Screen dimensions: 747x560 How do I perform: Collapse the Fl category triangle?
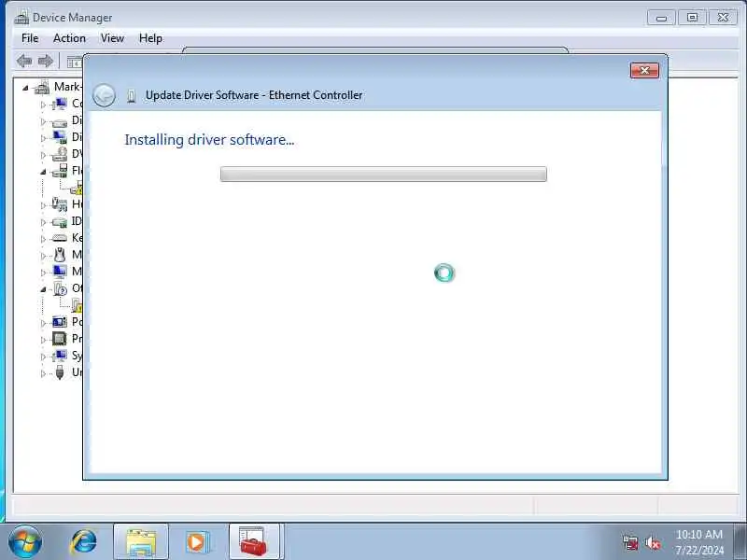point(43,172)
